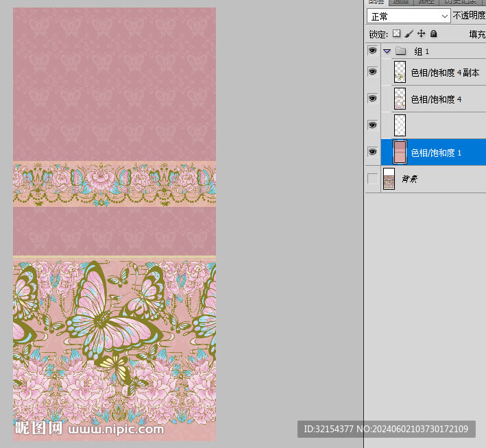Hide the 色相/饱和度 4副本 layer
The height and width of the screenshot is (448, 486).
pos(372,72)
